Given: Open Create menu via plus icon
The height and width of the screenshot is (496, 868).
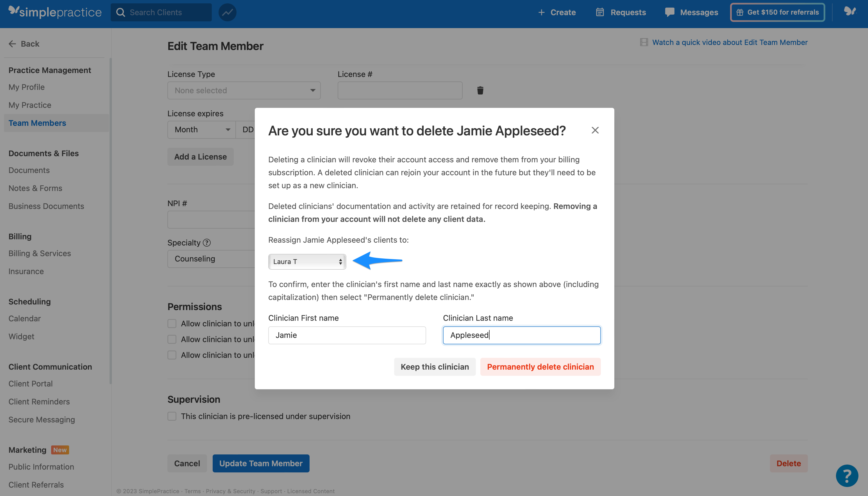Looking at the screenshot, I should tap(542, 12).
